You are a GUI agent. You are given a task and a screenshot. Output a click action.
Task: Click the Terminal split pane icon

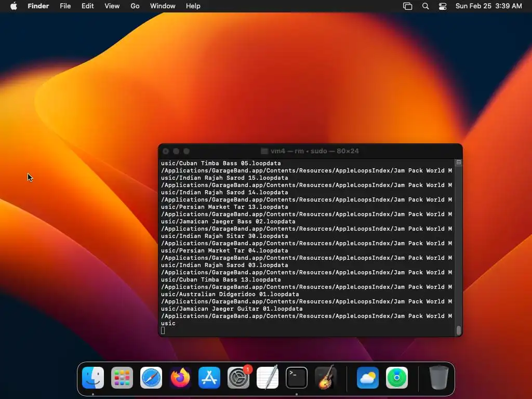coord(459,163)
